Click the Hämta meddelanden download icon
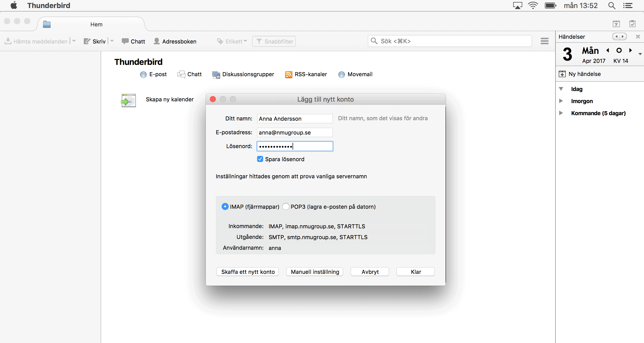 coord(8,41)
